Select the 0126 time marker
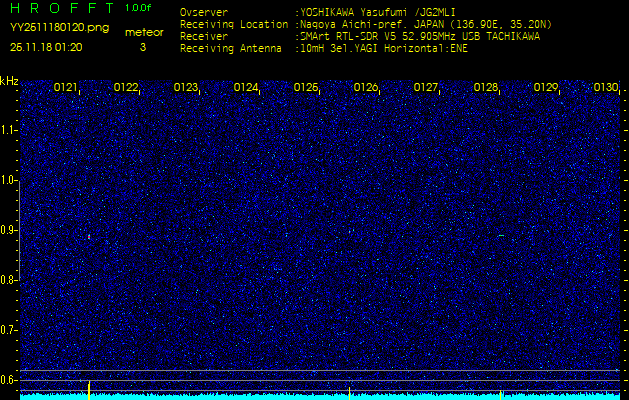The width and height of the screenshot is (629, 400). [366, 88]
